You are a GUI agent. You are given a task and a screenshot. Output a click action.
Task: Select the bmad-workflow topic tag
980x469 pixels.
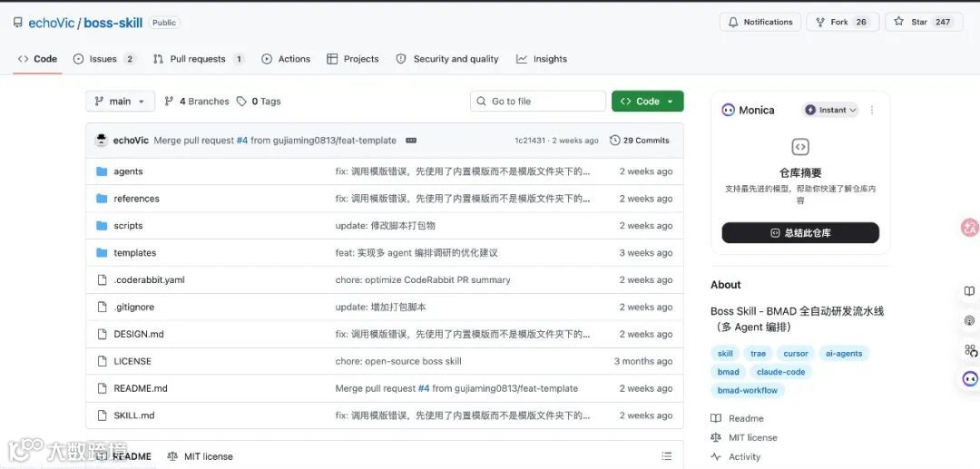tap(747, 390)
